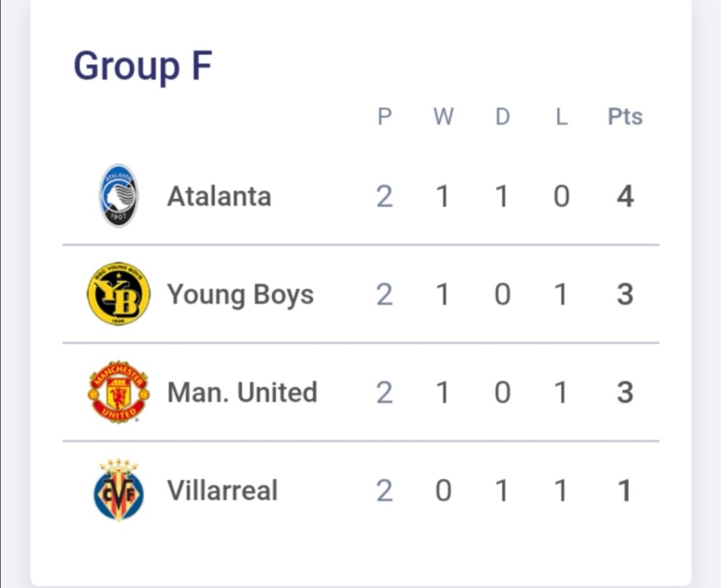Open the Young Boys team name link
Screen dimensions: 721x588
(240, 295)
